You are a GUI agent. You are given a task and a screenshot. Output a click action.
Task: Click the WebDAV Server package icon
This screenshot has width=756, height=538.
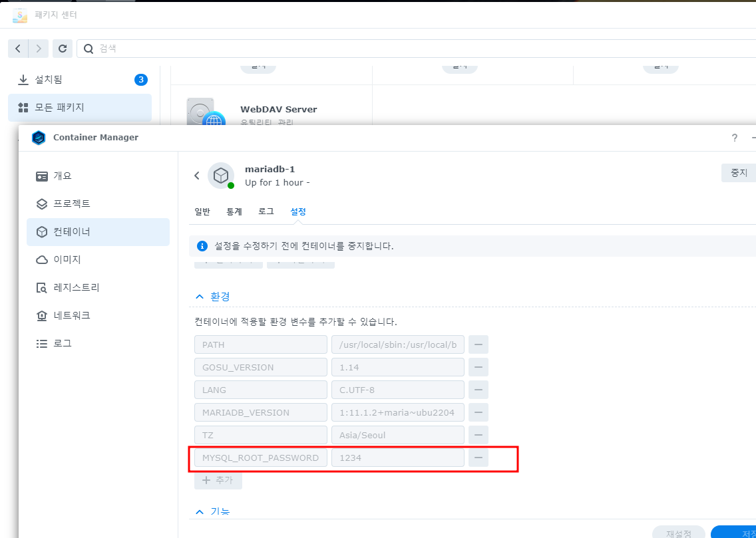pyautogui.click(x=206, y=112)
